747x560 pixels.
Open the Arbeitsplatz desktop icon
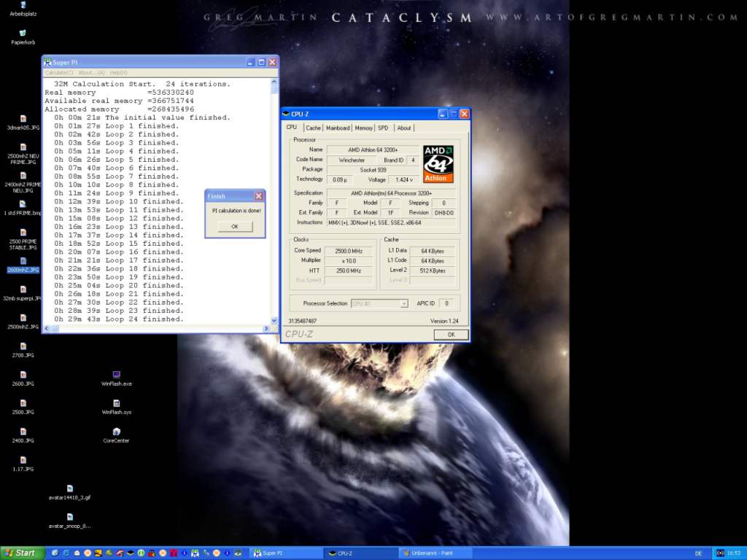click(23, 8)
